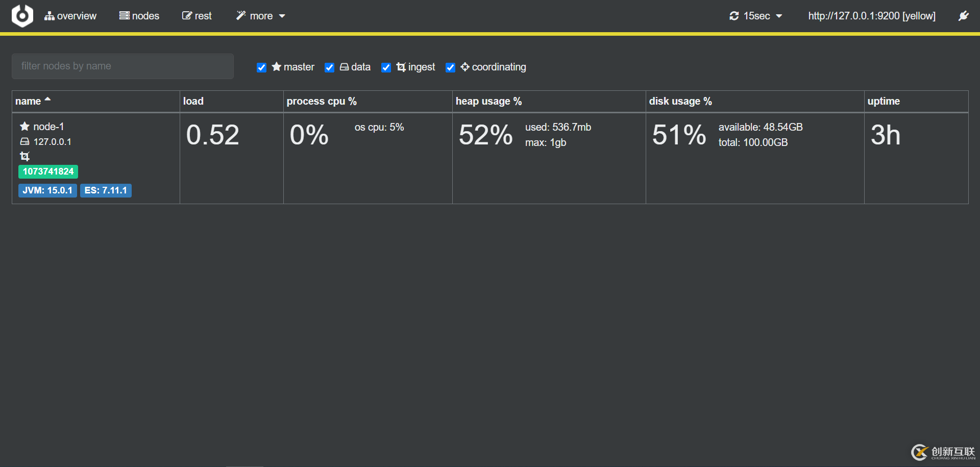Click the used: 536.7mb text

tap(558, 127)
